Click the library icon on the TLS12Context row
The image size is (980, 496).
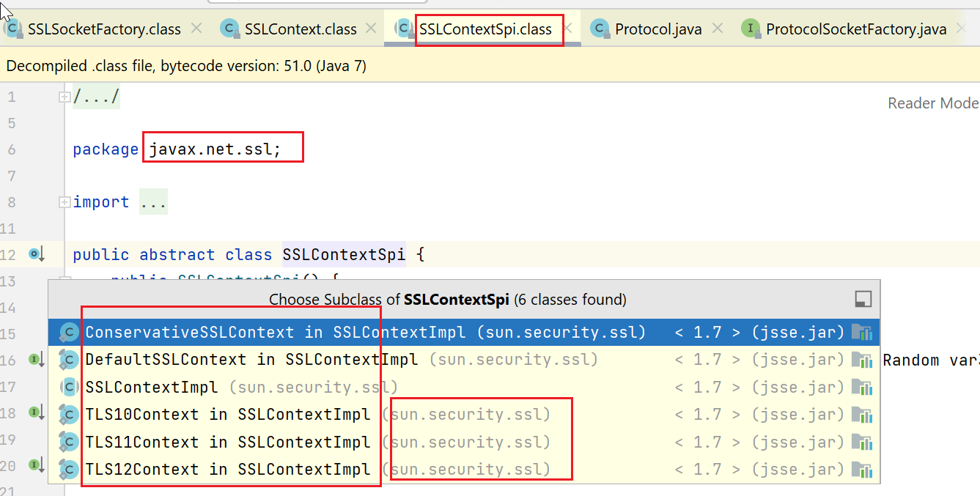click(861, 470)
